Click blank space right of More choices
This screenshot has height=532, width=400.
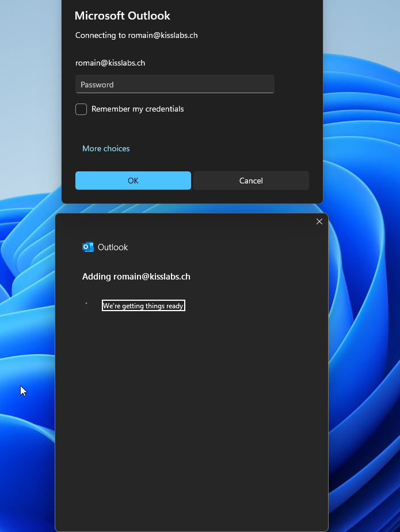[230, 148]
